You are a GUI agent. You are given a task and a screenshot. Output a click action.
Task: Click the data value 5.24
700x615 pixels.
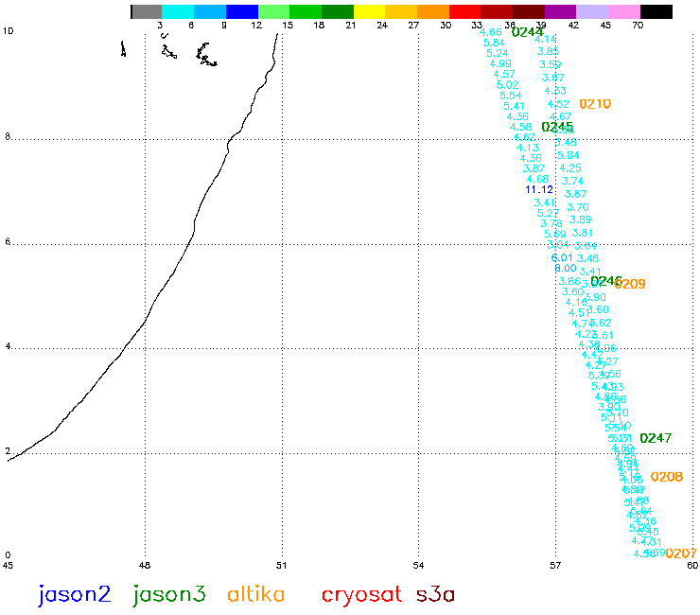pyautogui.click(x=498, y=53)
